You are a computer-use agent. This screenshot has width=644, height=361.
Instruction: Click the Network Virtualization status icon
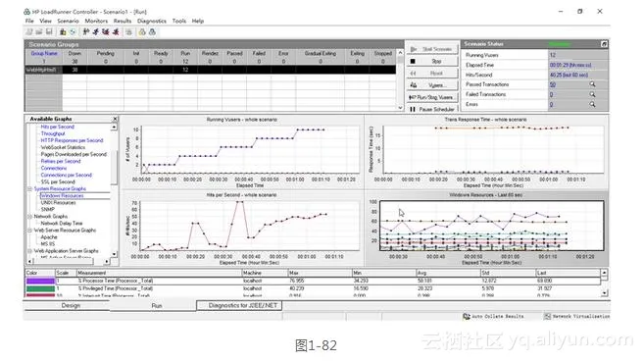(548, 316)
